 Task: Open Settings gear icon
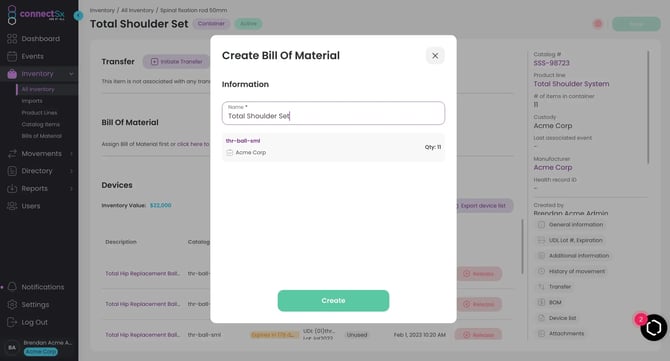coord(12,305)
